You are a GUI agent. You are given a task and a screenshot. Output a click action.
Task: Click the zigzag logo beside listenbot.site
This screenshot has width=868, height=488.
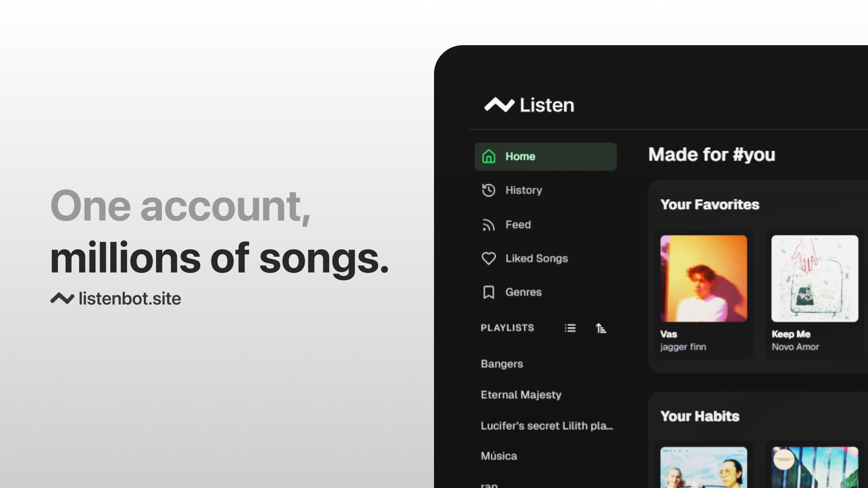[62, 299]
